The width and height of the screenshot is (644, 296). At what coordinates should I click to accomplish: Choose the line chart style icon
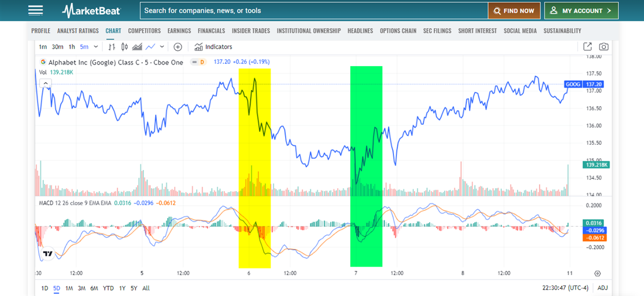(x=150, y=47)
